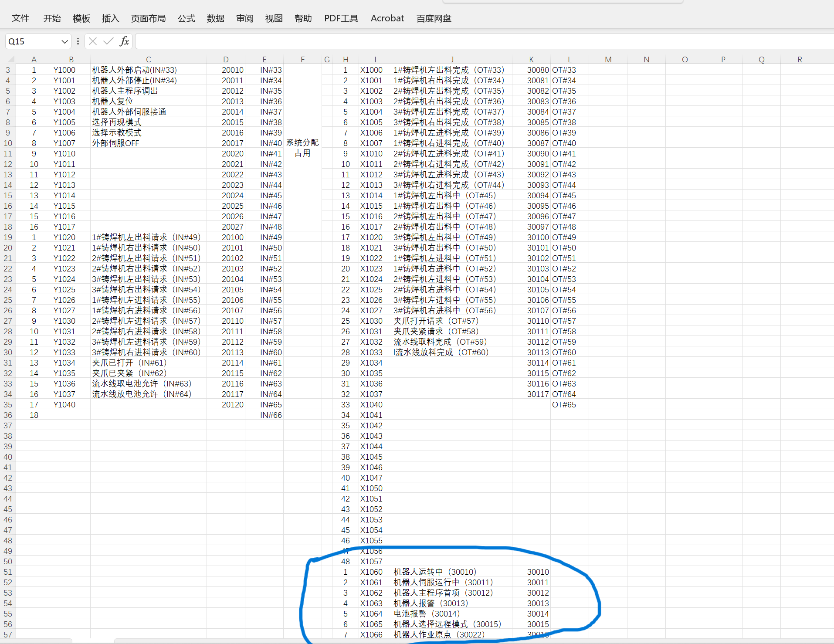Click inside the formula bar input
Image resolution: width=834 pixels, height=644 pixels.
click(479, 41)
